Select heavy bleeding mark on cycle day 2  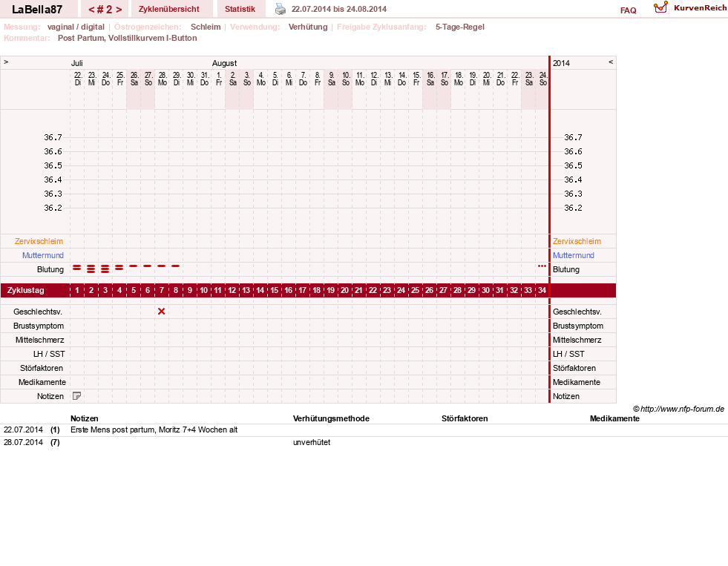(x=91, y=269)
